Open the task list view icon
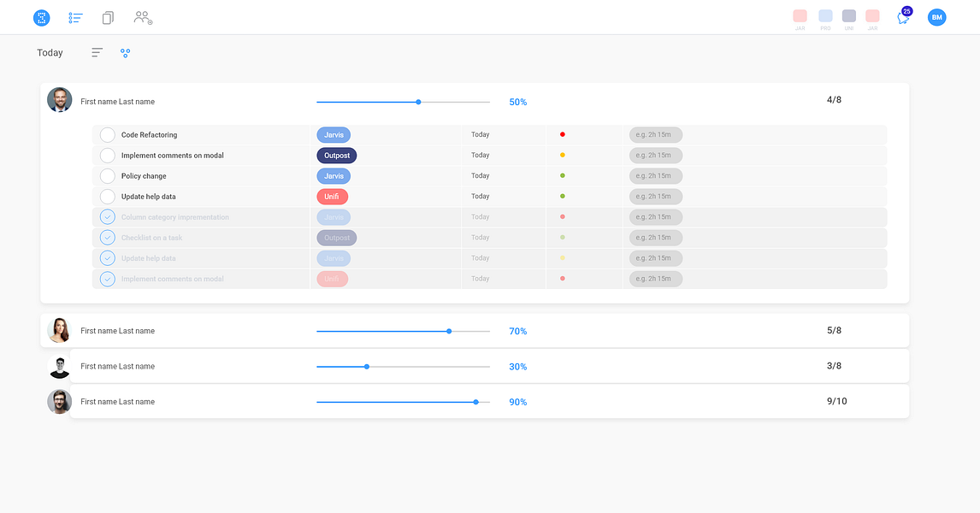 (x=75, y=18)
